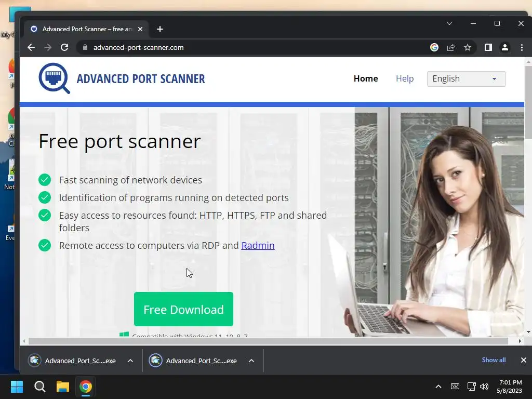Screen dimensions: 532x399
Task: Maximize the Chrome window
Action: pos(497,23)
